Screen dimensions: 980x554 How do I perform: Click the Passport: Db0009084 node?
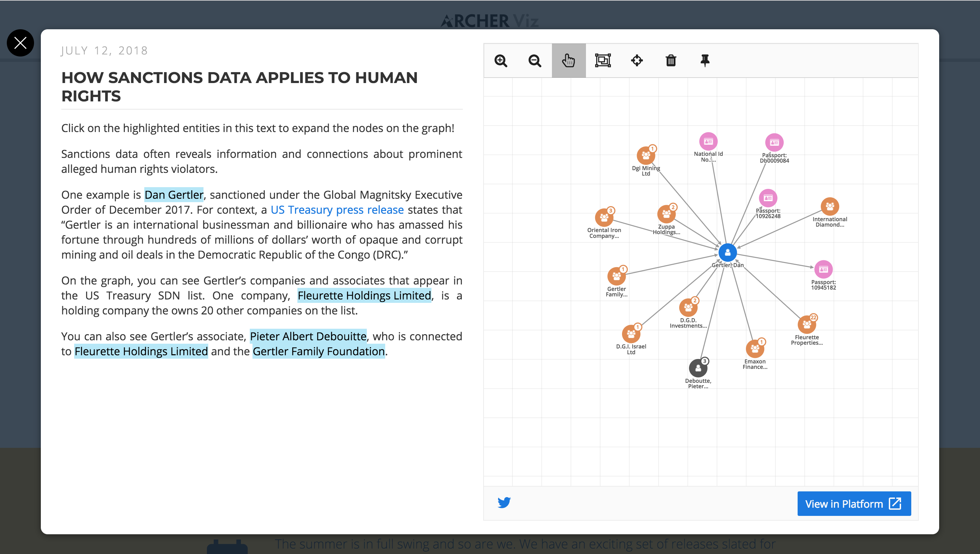[x=774, y=143]
